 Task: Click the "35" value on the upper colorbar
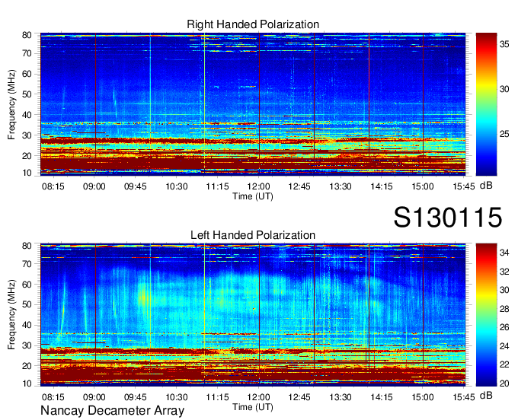pyautogui.click(x=504, y=44)
